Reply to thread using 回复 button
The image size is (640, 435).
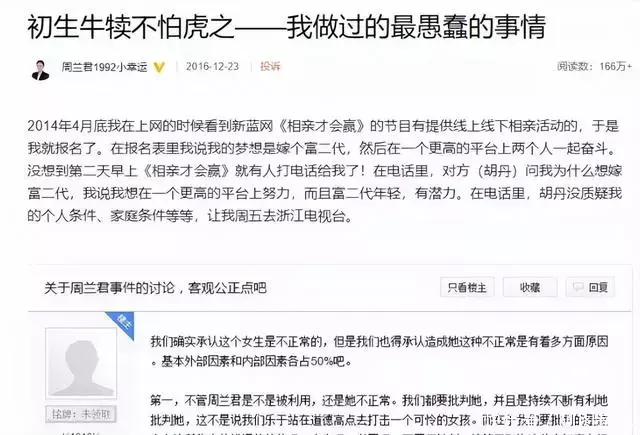[x=590, y=287]
